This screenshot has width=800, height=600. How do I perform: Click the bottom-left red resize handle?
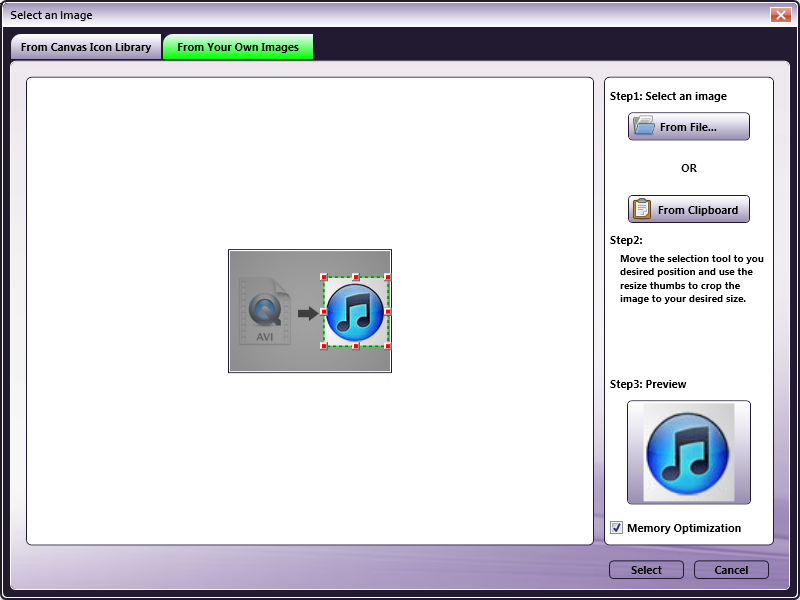[x=323, y=346]
